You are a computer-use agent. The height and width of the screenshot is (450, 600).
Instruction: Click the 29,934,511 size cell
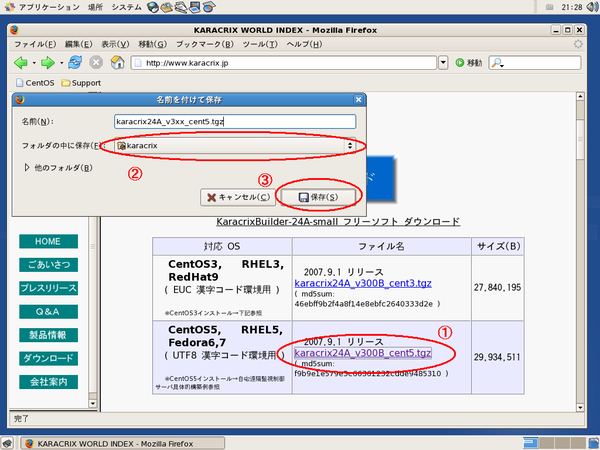(x=497, y=357)
